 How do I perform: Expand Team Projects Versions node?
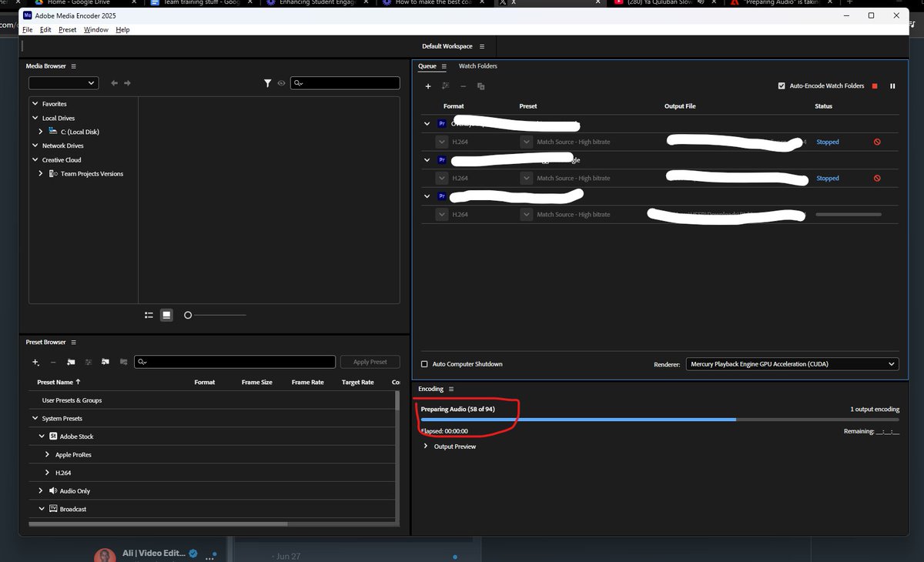click(x=41, y=174)
